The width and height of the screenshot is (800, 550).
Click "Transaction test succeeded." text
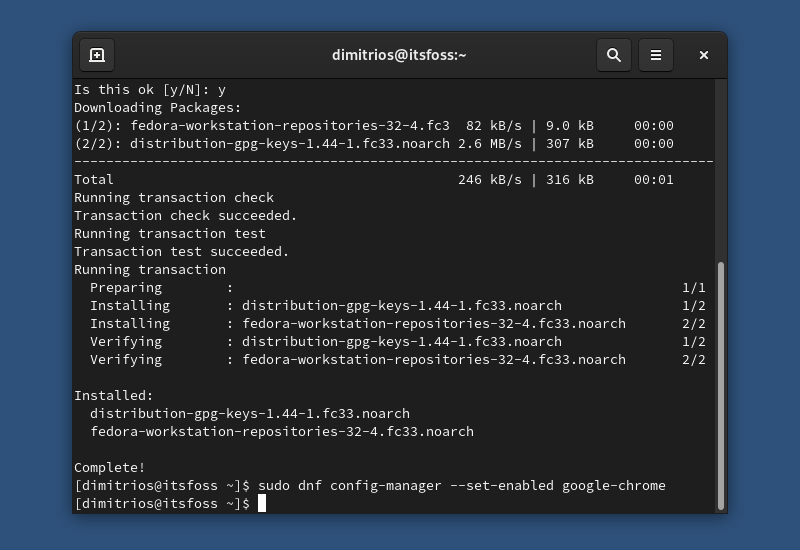tap(182, 251)
